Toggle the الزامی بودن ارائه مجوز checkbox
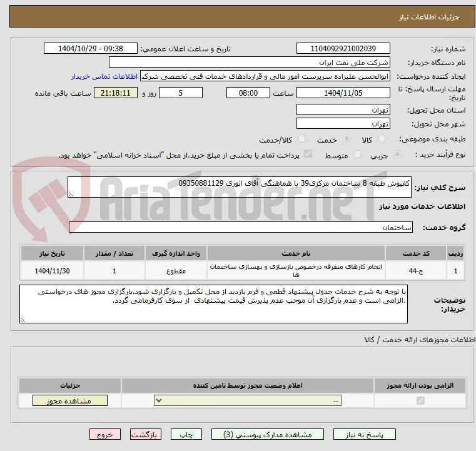 point(420,400)
